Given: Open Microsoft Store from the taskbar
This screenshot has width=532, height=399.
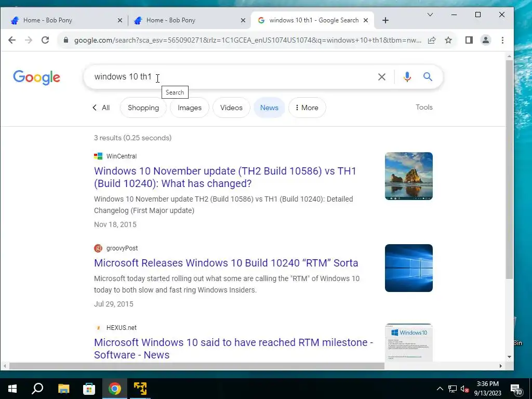Looking at the screenshot, I should (x=89, y=389).
